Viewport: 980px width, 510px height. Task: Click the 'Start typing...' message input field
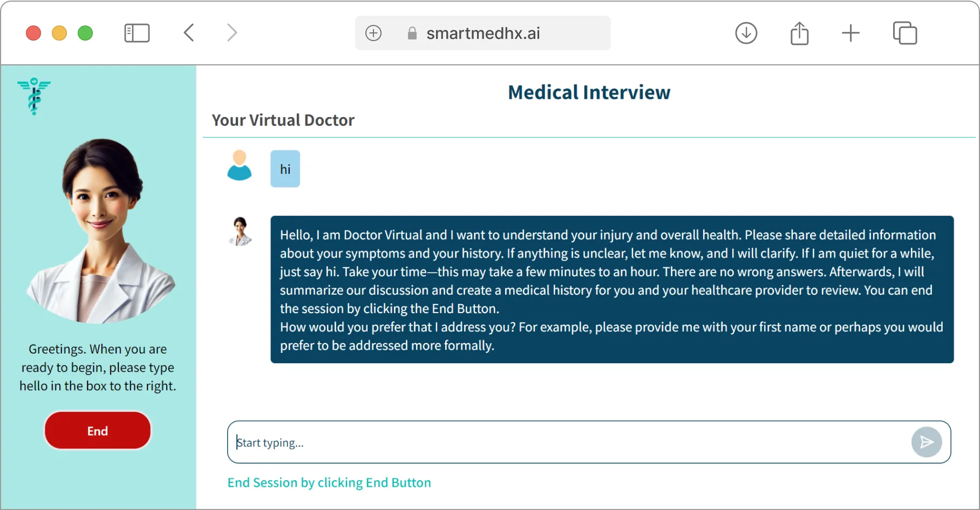point(567,443)
